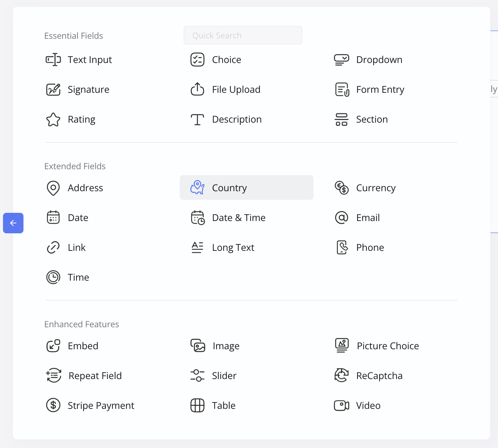Pick the Stripe Payment dollar icon
This screenshot has height=448, width=498.
click(x=53, y=406)
